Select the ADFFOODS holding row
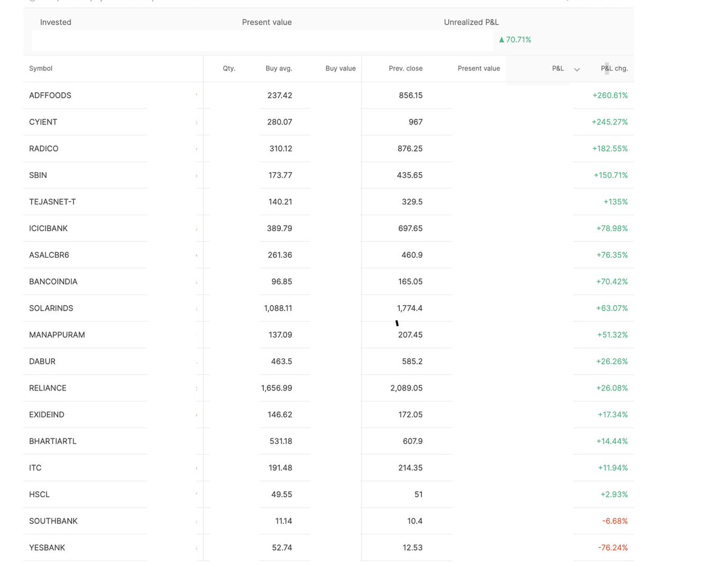This screenshot has width=728, height=567. (328, 95)
